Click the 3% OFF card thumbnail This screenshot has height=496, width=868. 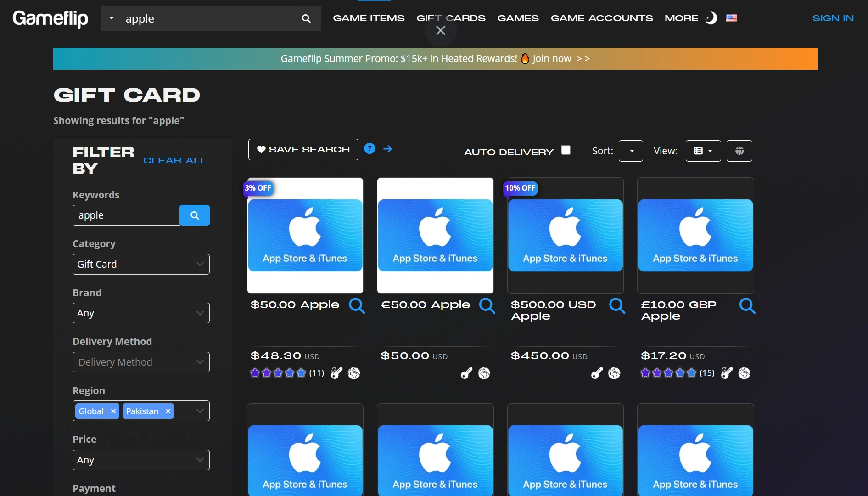tap(305, 236)
